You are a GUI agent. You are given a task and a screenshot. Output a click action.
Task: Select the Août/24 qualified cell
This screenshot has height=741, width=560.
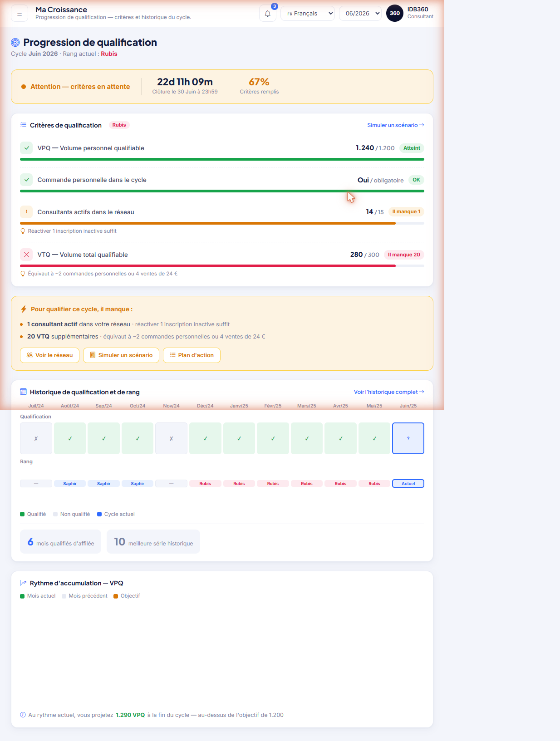click(x=70, y=438)
